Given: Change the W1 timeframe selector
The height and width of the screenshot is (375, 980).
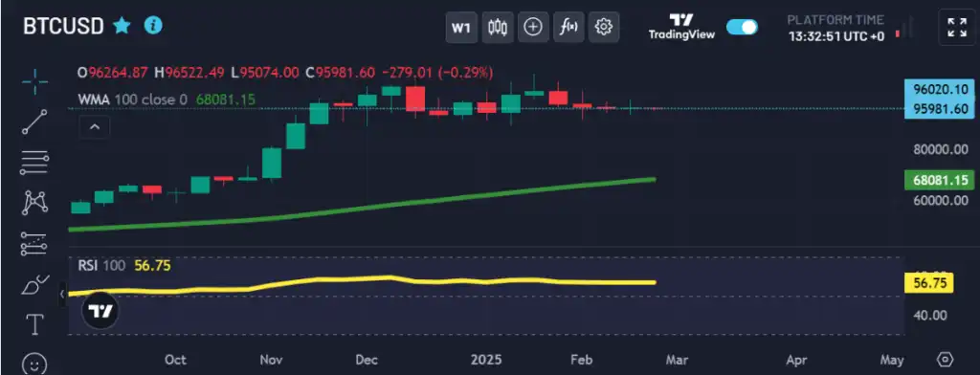Looking at the screenshot, I should click(460, 28).
